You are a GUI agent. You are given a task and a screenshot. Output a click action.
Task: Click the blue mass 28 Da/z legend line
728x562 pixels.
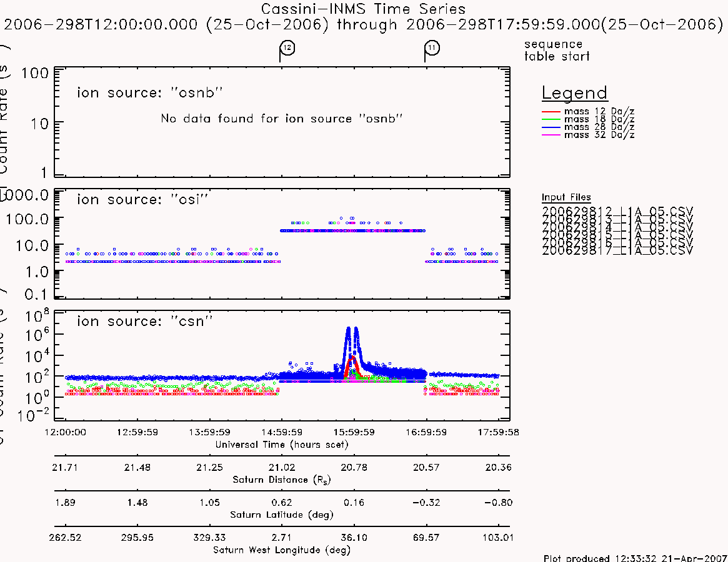click(551, 127)
